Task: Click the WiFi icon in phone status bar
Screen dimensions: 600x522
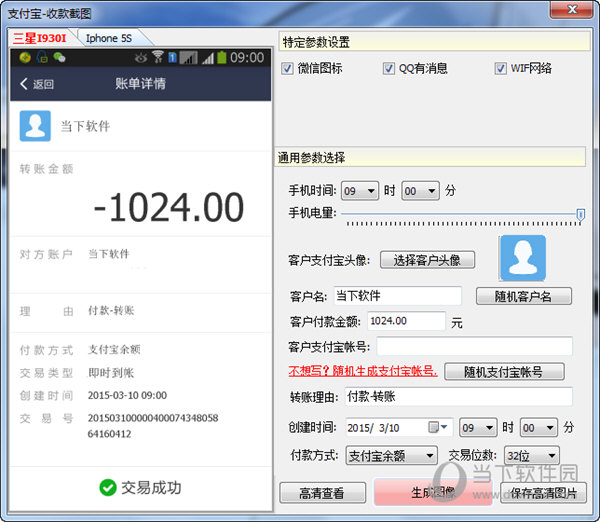Action: [x=157, y=57]
